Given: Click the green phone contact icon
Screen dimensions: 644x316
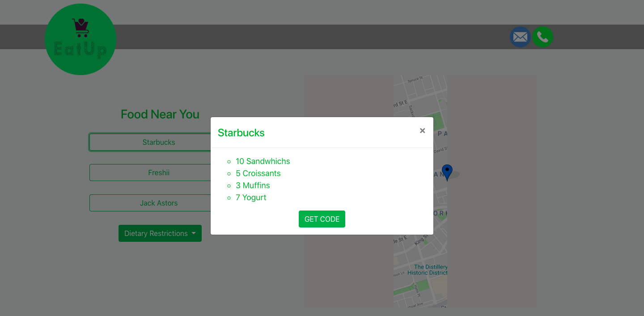Looking at the screenshot, I should pyautogui.click(x=542, y=37).
